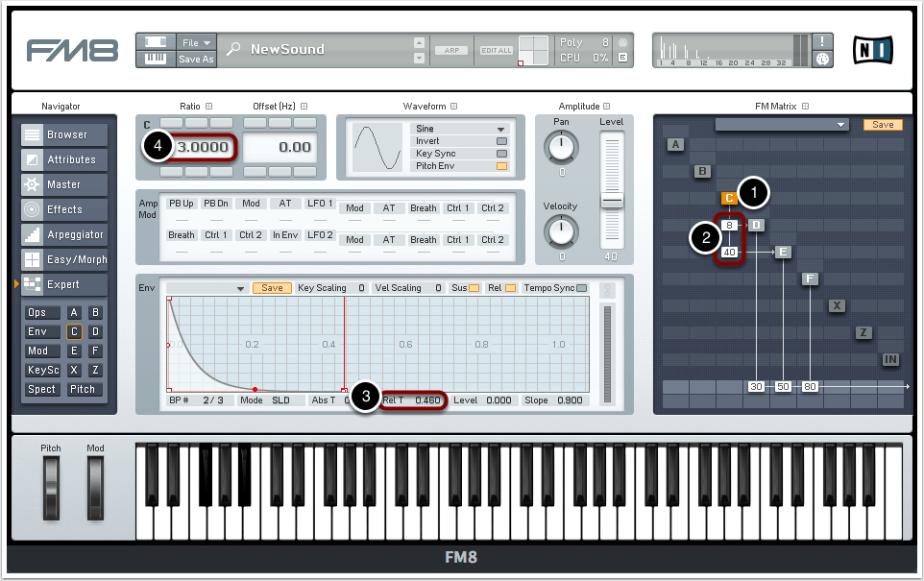Toggle the Invert waveform switch
Viewport: 924px width, 581px height.
click(x=500, y=141)
